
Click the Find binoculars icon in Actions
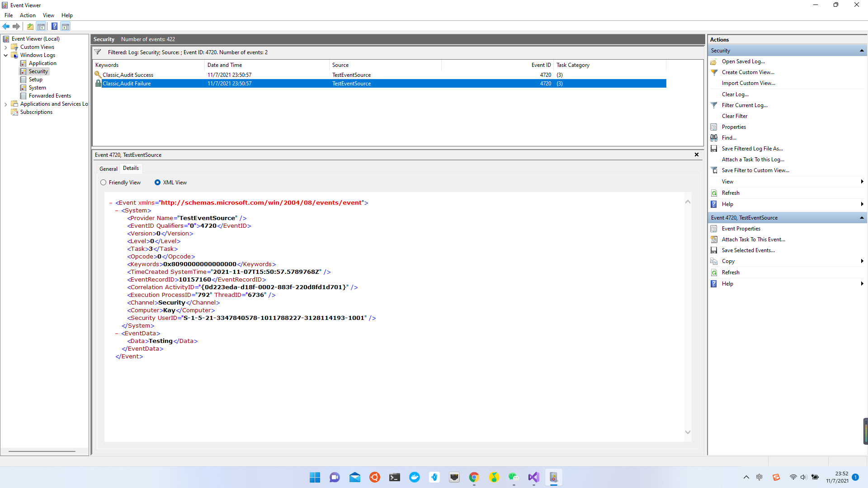click(714, 138)
